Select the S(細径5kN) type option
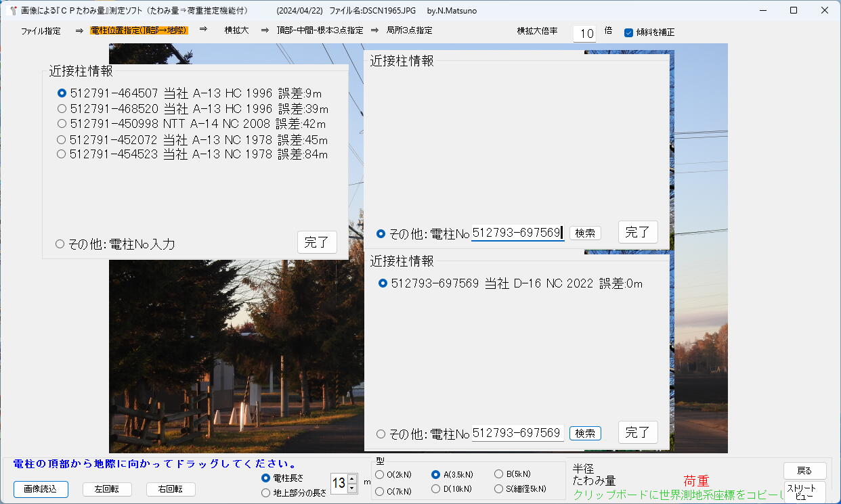 tap(499, 489)
